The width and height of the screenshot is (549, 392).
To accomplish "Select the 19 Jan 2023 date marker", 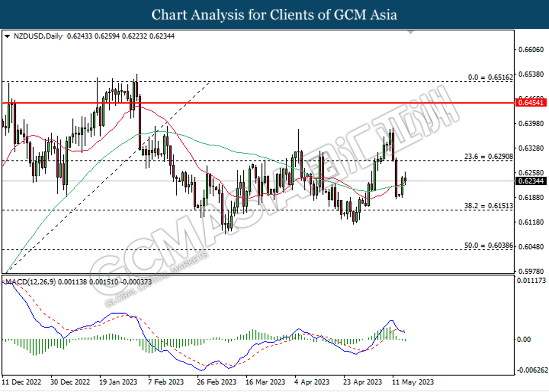I will [118, 382].
